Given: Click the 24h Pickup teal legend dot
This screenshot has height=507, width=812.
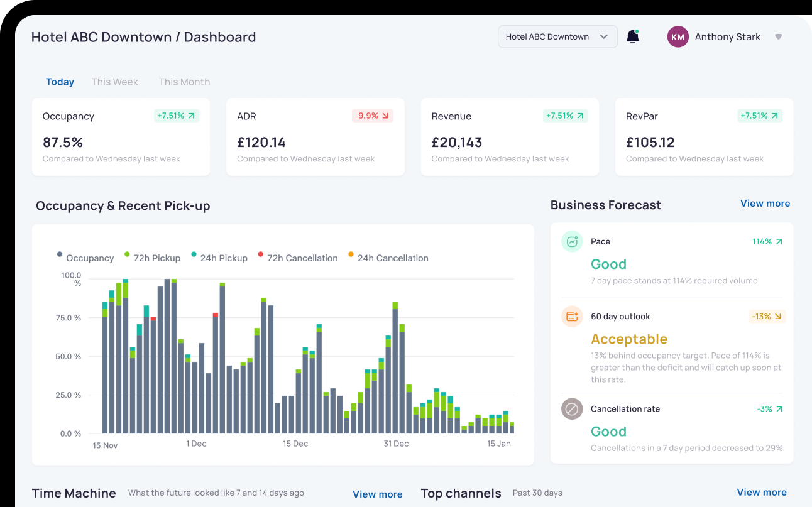Looking at the screenshot, I should (194, 254).
